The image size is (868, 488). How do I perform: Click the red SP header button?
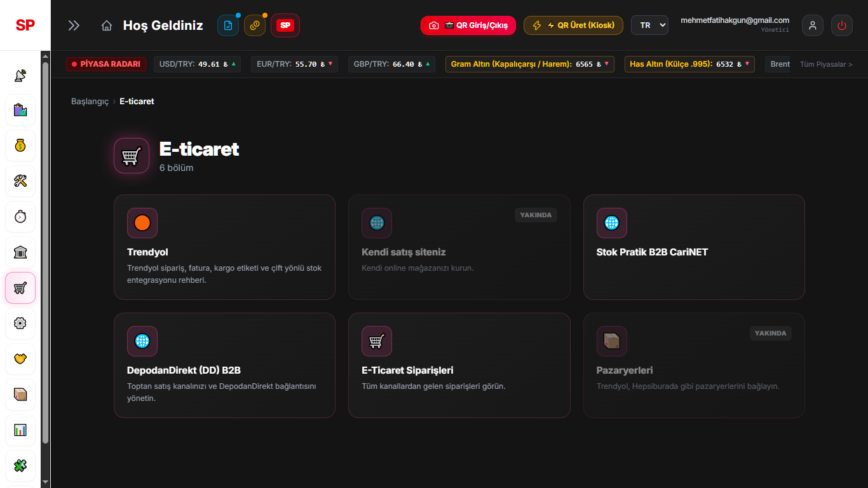285,25
